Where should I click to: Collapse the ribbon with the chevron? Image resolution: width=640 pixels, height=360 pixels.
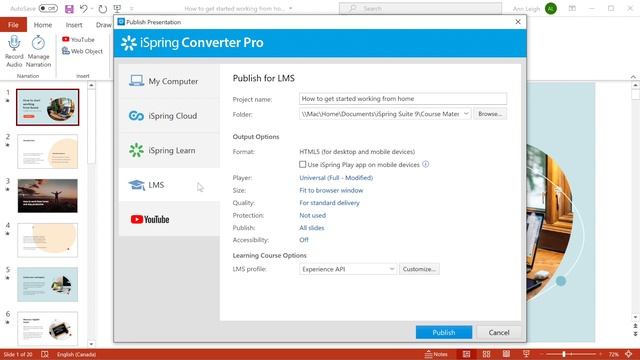[633, 76]
